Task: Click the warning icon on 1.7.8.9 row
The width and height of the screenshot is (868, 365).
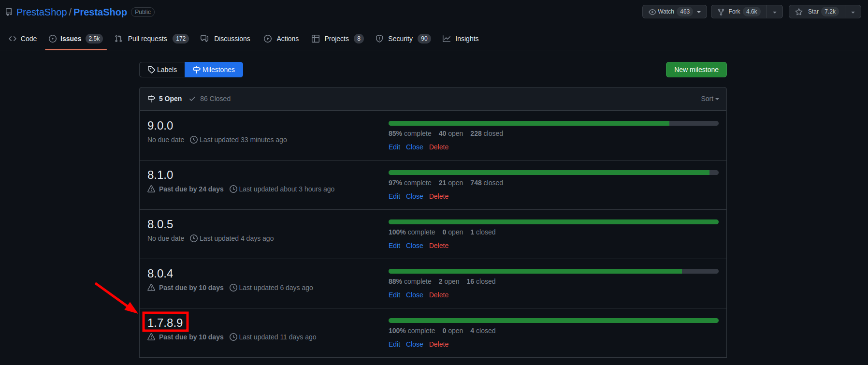Action: click(x=151, y=337)
